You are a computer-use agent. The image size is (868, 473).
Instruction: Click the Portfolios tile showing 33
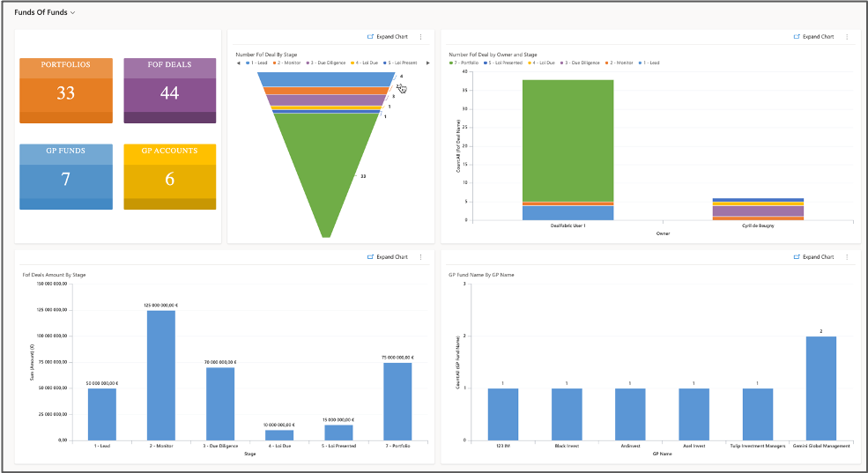[66, 91]
